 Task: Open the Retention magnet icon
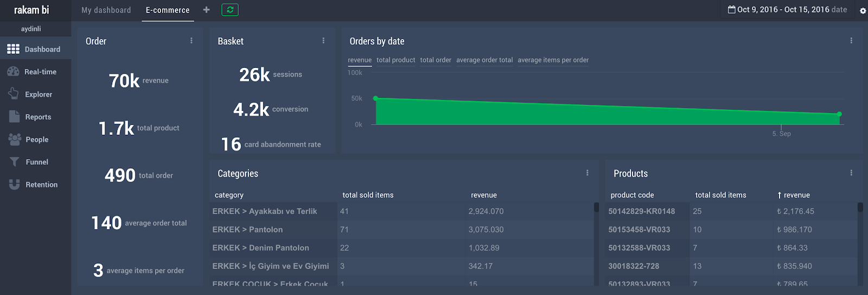click(15, 185)
